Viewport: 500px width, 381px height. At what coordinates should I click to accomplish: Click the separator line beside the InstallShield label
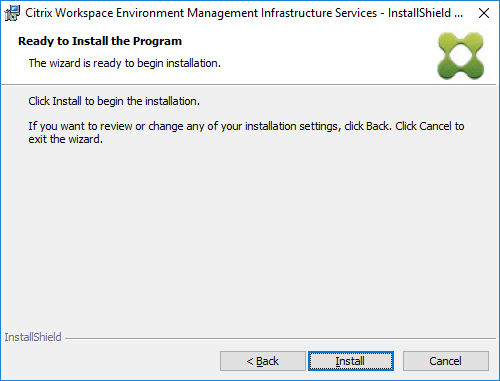[280, 339]
